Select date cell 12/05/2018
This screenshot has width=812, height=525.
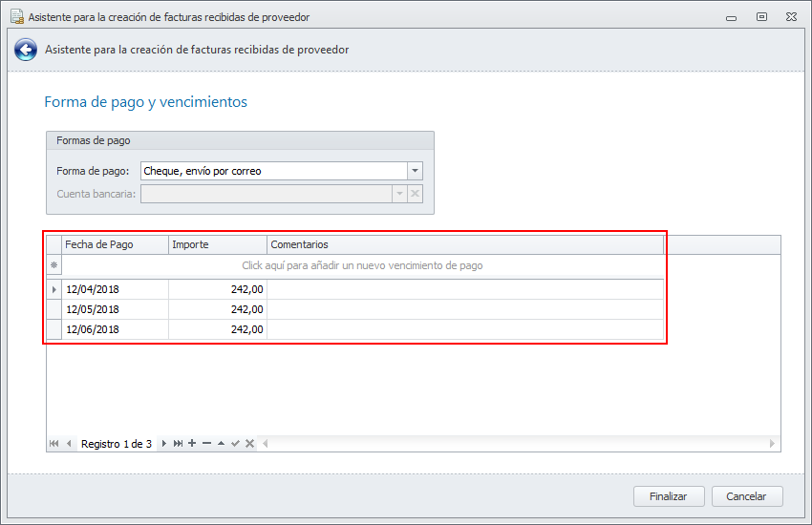pyautogui.click(x=115, y=309)
